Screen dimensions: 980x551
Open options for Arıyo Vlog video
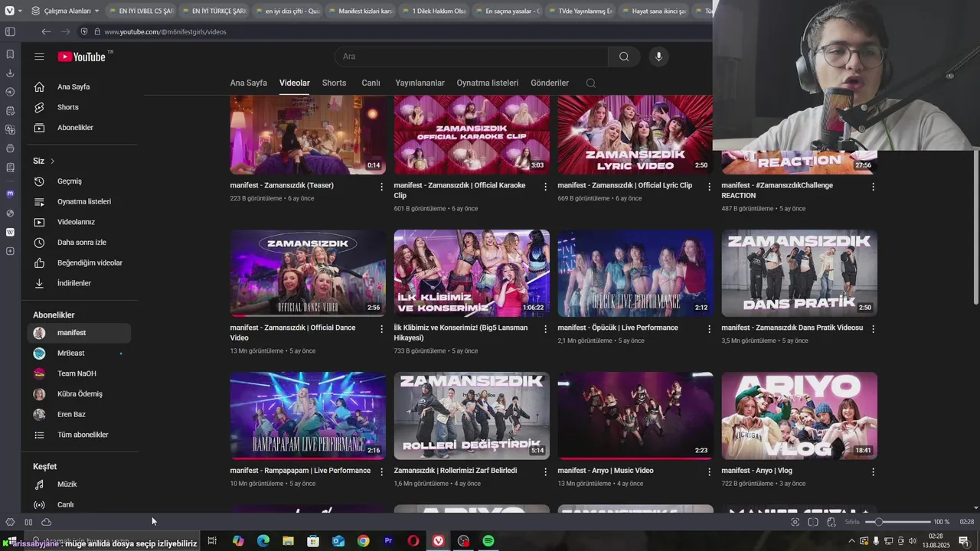pos(873,472)
